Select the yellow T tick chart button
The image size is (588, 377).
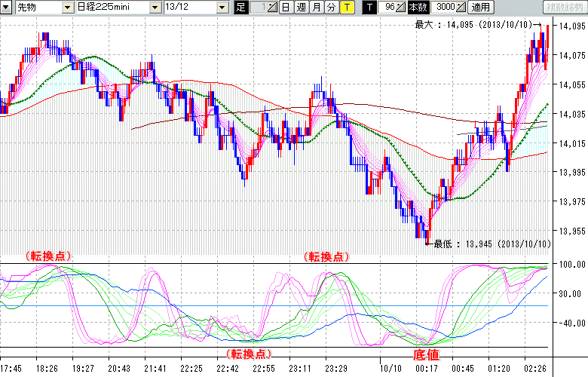tap(346, 8)
